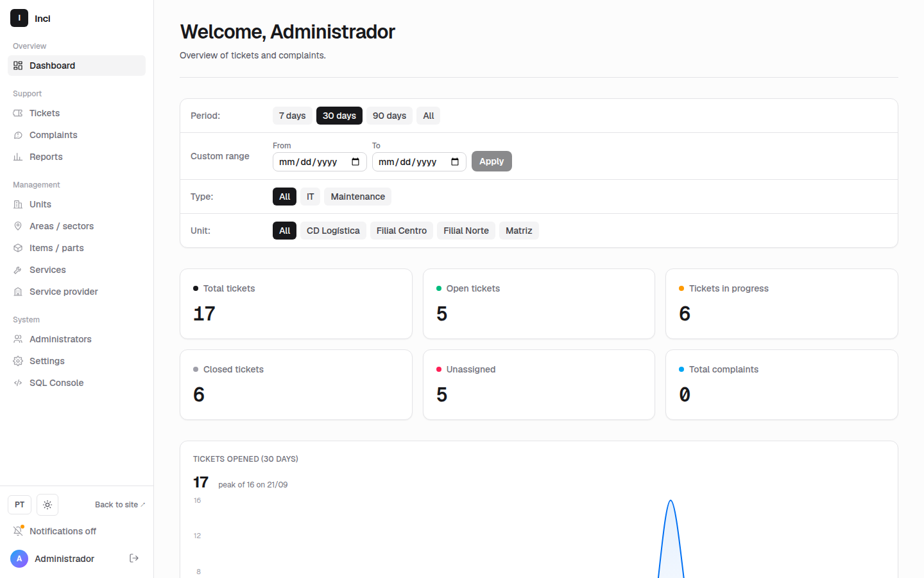Screen dimensions: 924x578
Task: Click the To date input field
Action: tap(419, 162)
